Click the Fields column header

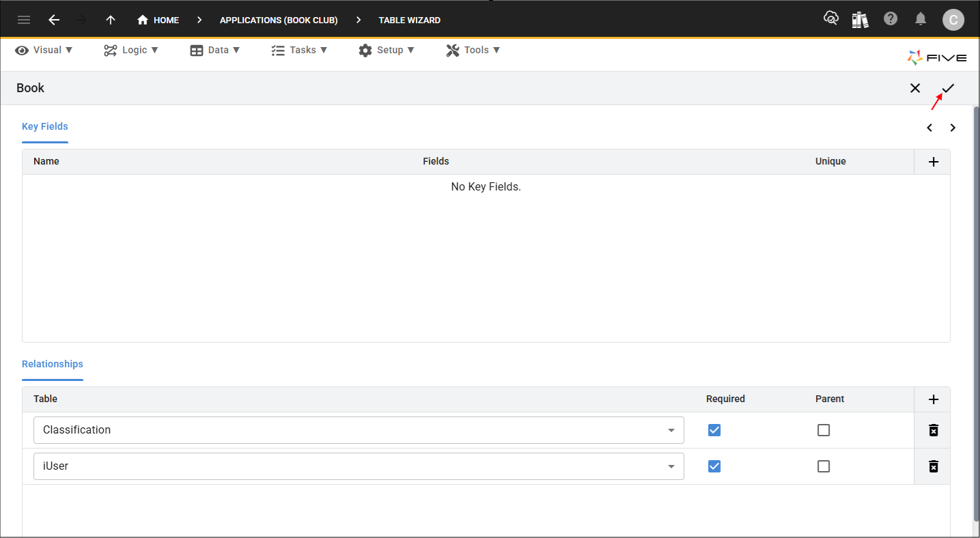436,162
